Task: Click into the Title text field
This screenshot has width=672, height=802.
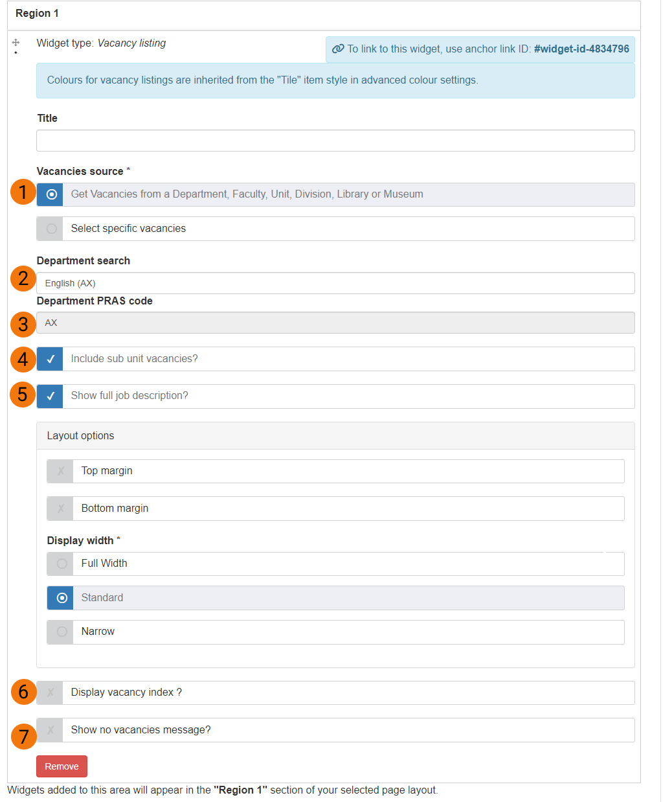Action: click(335, 141)
